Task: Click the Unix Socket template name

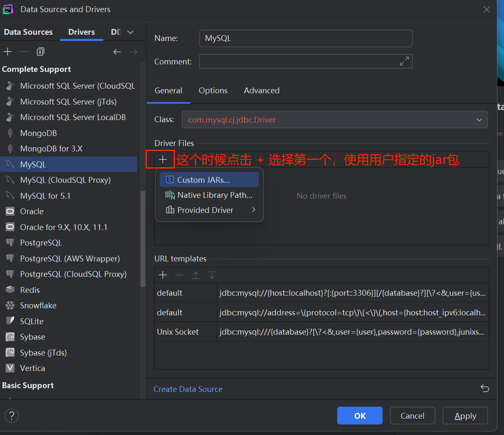Action: click(178, 332)
